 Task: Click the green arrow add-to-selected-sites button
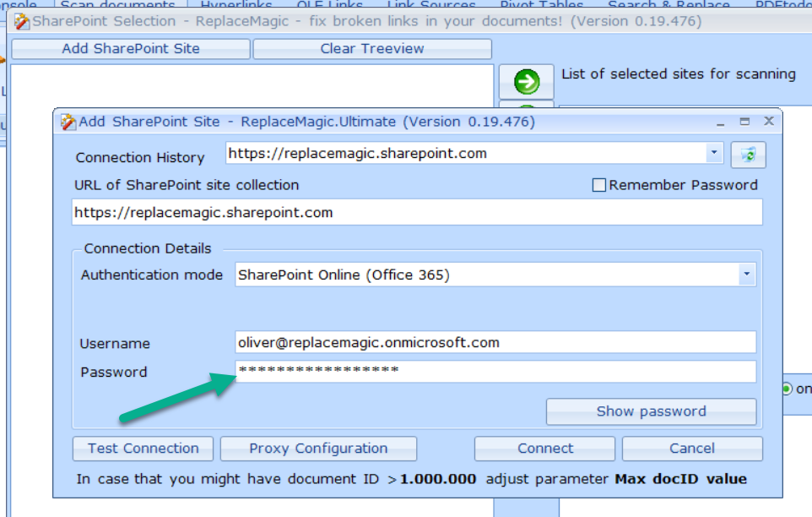tap(527, 81)
